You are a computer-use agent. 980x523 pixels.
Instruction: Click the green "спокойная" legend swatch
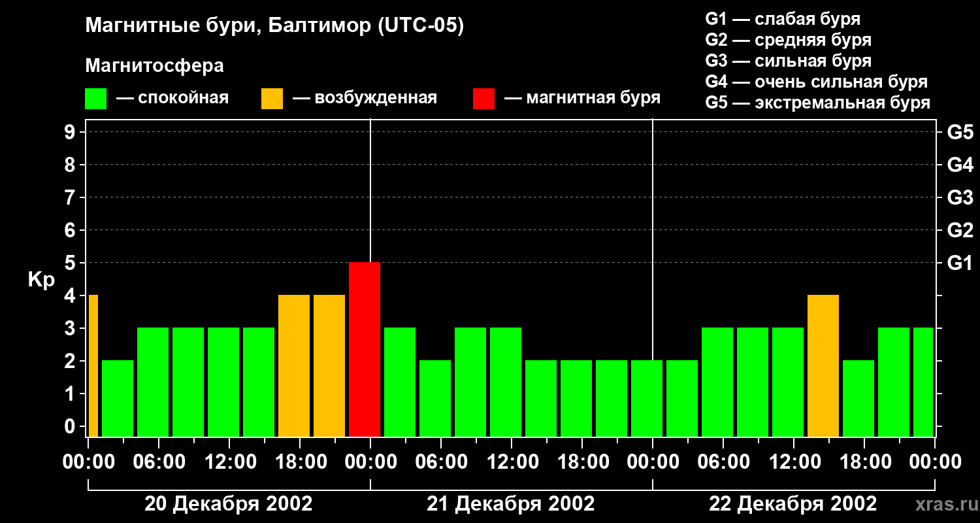click(x=95, y=99)
